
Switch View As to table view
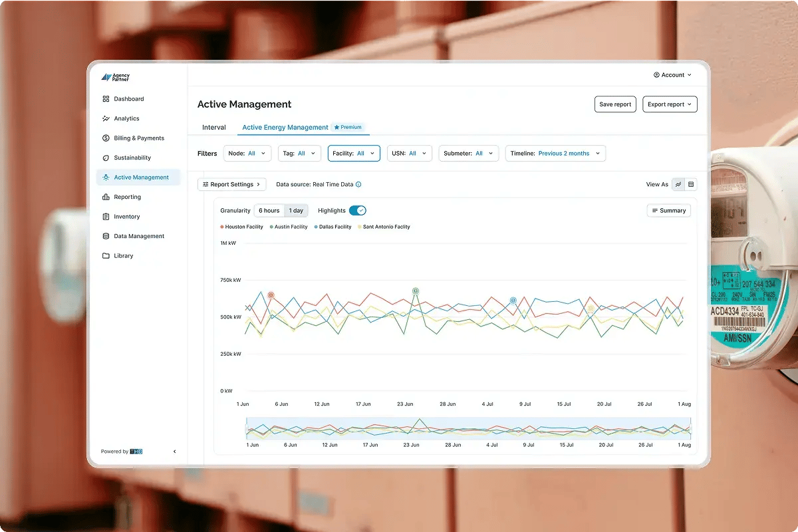pos(690,184)
